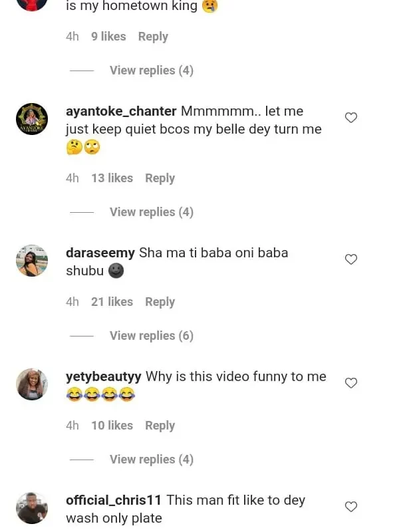Like official_chris11's comment
The image size is (399, 532).
tap(351, 507)
